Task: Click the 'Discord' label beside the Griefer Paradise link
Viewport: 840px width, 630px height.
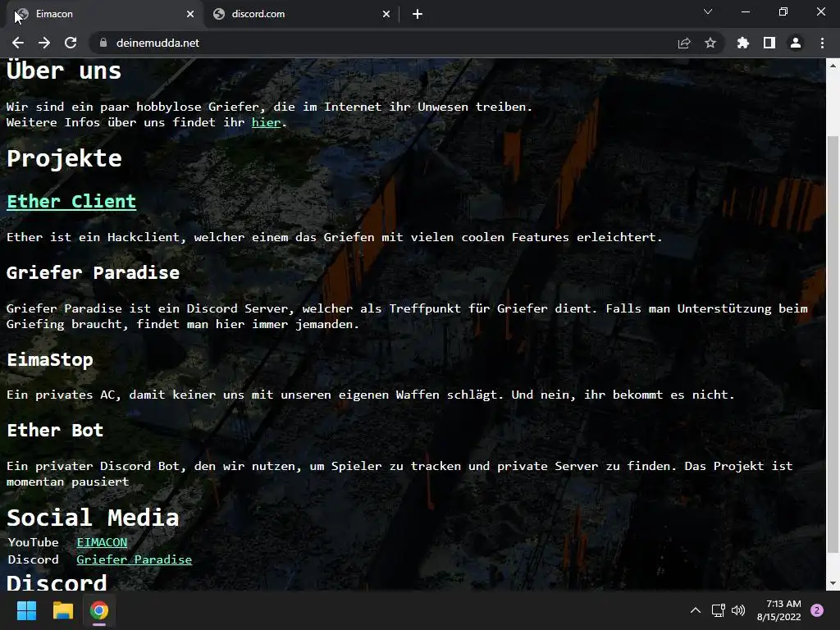Action: pos(33,559)
